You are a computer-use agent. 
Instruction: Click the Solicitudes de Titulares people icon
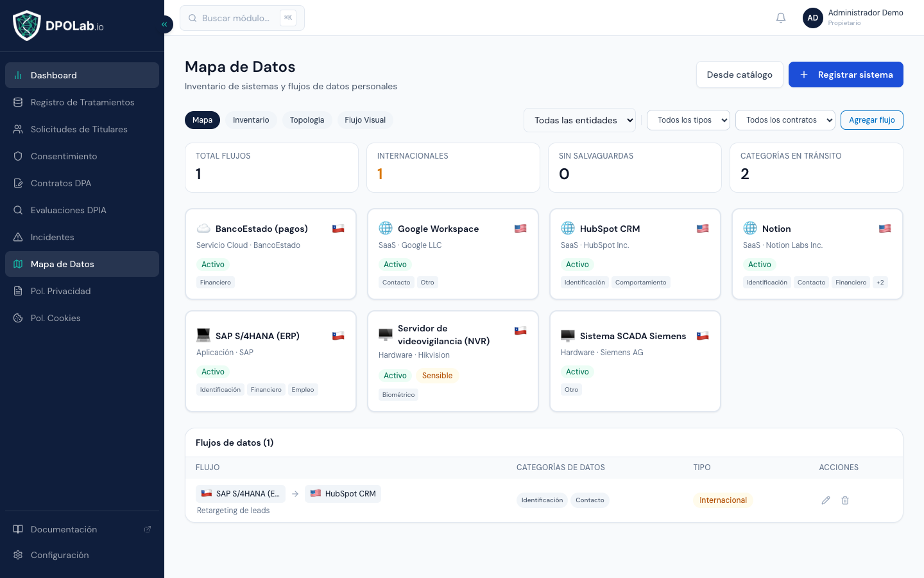(18, 129)
